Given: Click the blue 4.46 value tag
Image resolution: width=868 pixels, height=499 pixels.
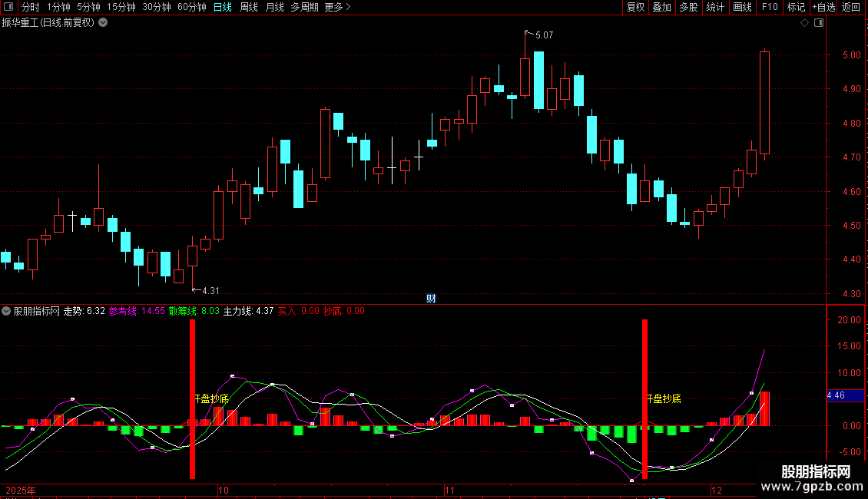Looking at the screenshot, I should point(845,395).
